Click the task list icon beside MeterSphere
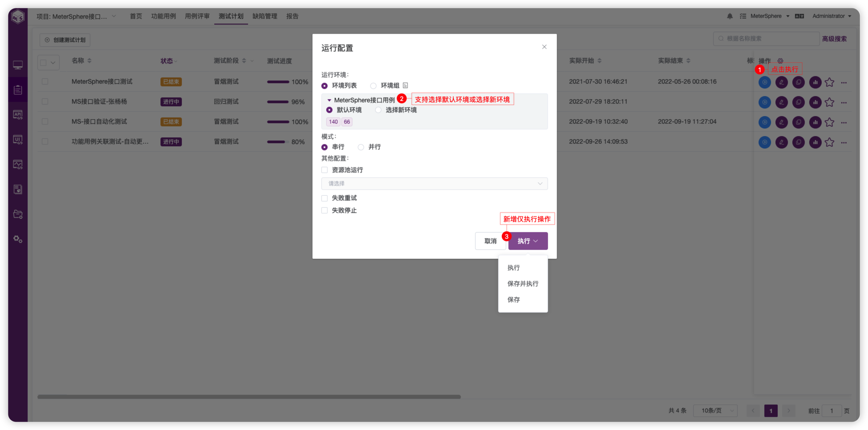The height and width of the screenshot is (430, 868). (743, 16)
